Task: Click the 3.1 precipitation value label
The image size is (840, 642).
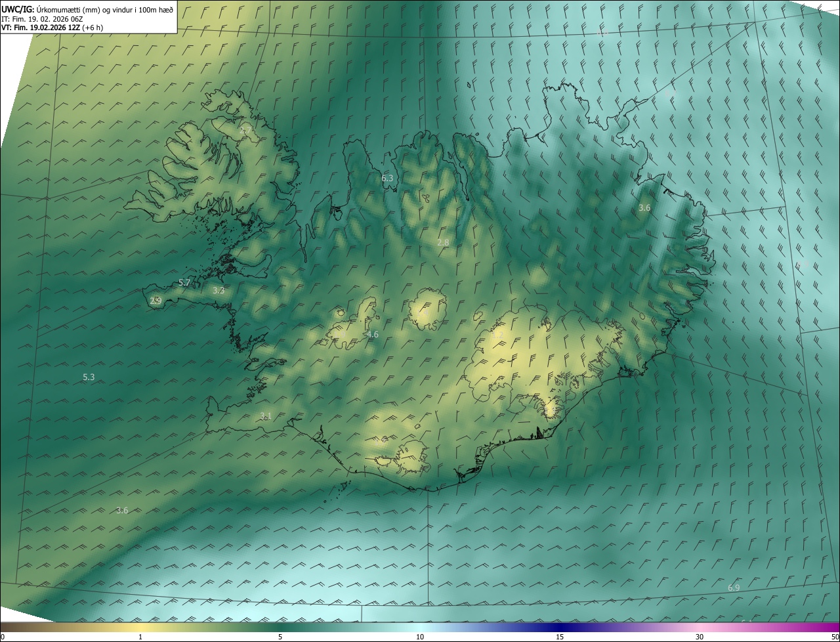Action: [265, 416]
